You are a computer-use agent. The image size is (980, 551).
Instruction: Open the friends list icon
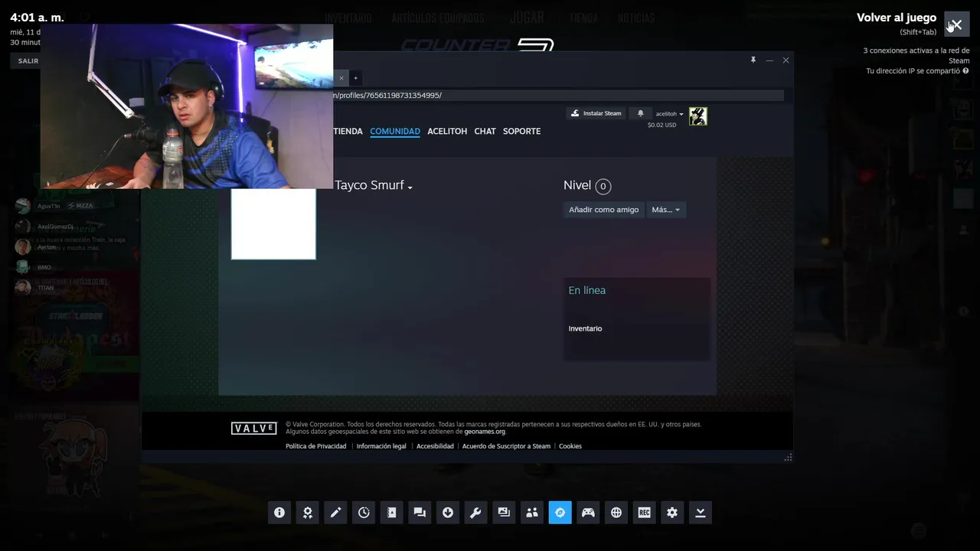532,513
